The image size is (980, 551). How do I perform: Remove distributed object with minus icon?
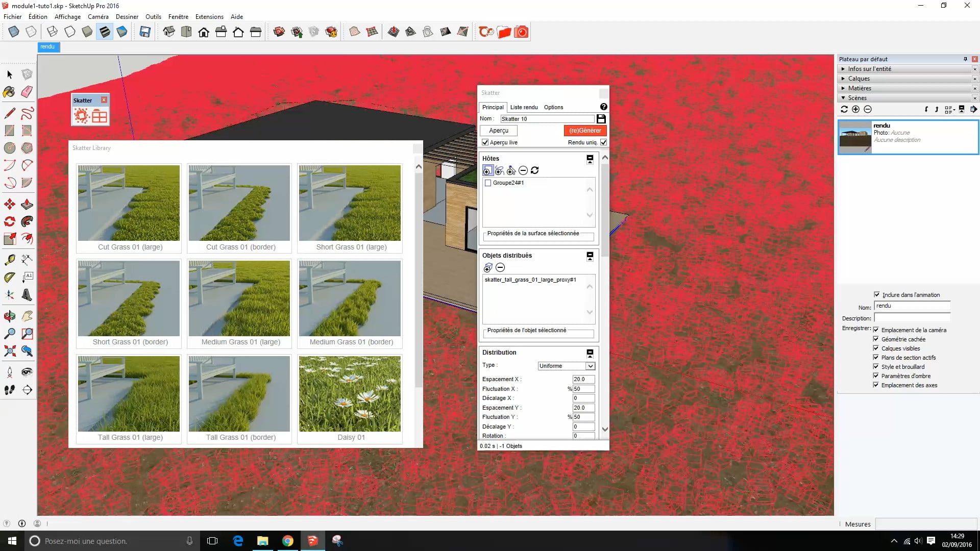(x=500, y=267)
